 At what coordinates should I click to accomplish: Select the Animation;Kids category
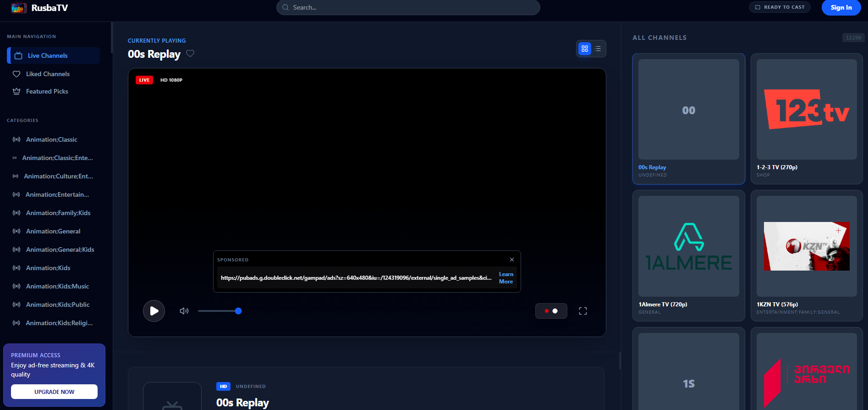coord(54,268)
